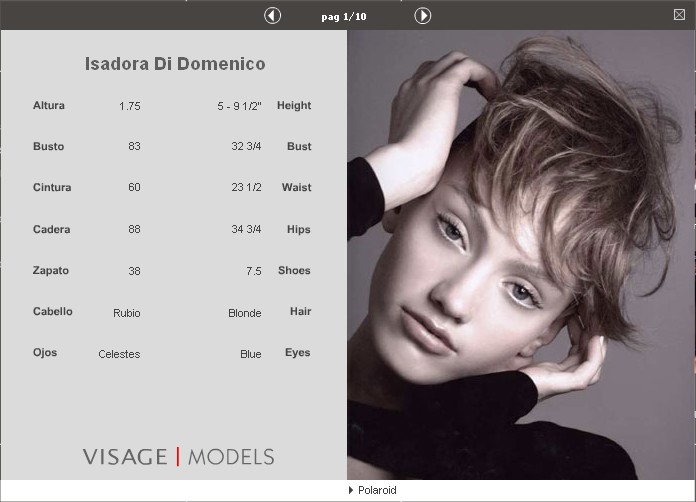Click the 'Waist' label
This screenshot has height=502, width=696.
coord(297,187)
